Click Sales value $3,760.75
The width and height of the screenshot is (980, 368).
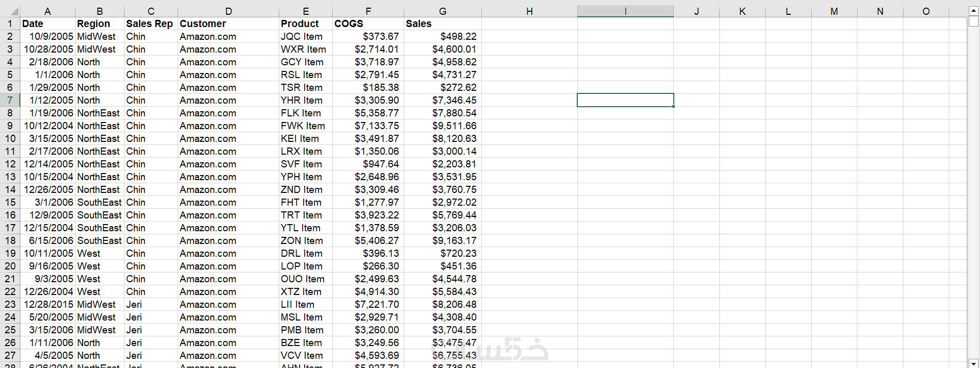(443, 189)
